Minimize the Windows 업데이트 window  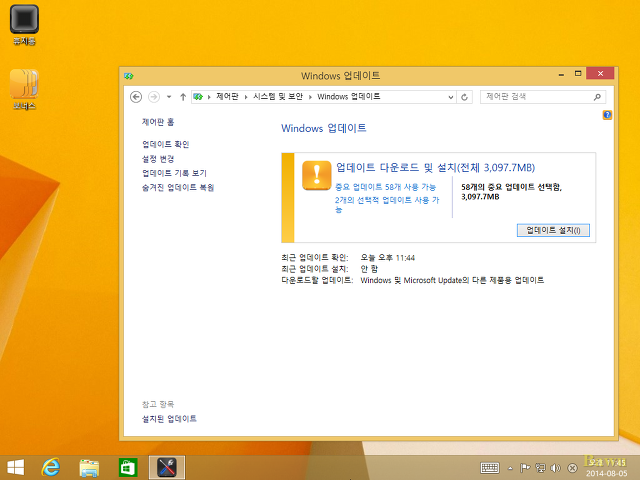[562, 74]
